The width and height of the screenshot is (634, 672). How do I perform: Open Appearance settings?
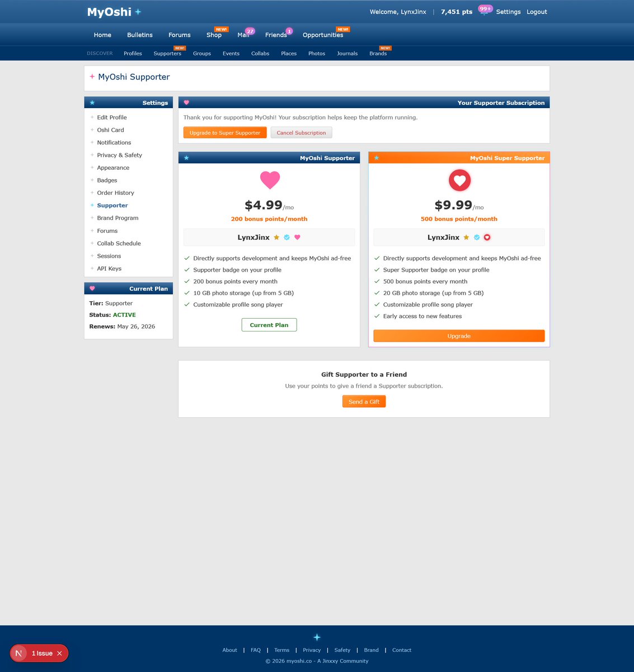click(x=113, y=168)
